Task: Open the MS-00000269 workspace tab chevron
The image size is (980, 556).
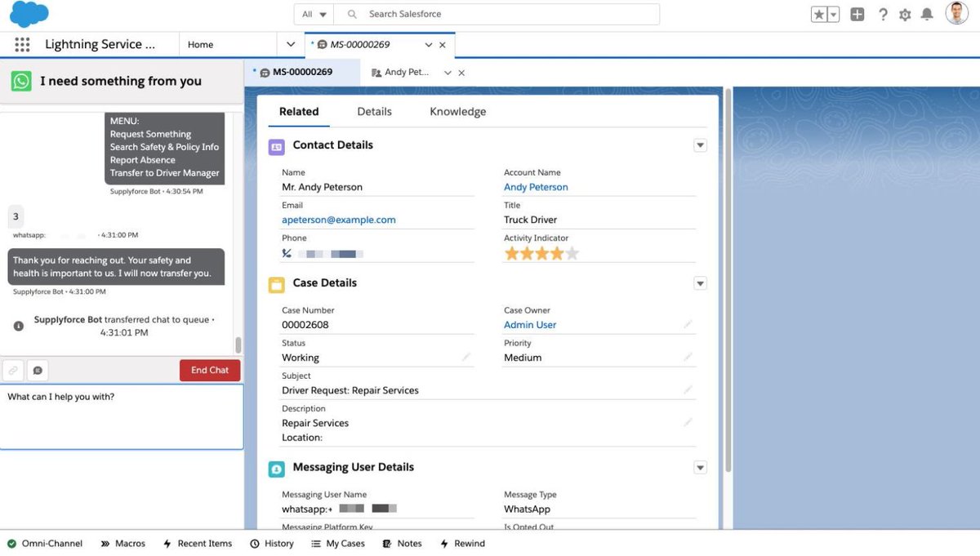Action: (429, 45)
